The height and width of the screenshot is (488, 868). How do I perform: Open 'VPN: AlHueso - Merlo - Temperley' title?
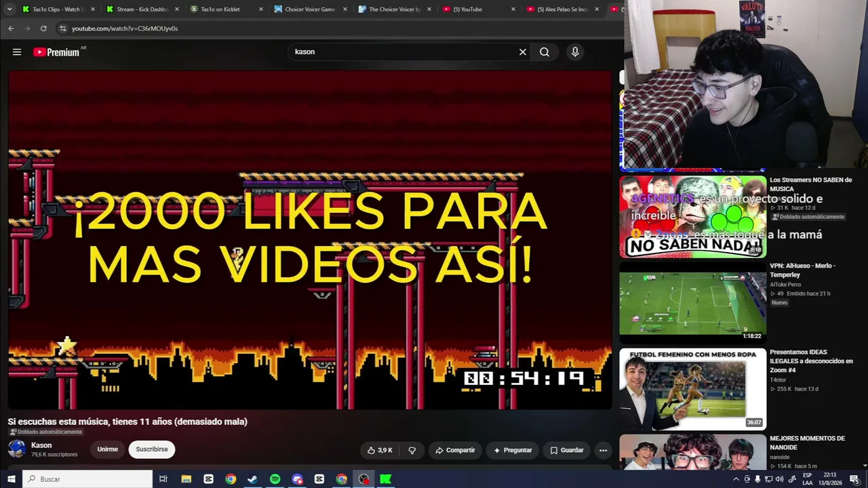click(x=802, y=270)
